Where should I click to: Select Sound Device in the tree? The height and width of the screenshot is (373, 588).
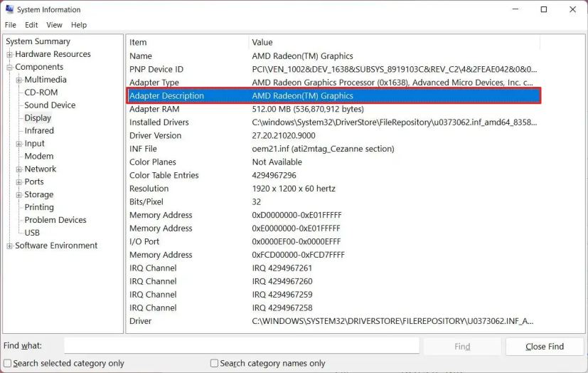tap(50, 105)
